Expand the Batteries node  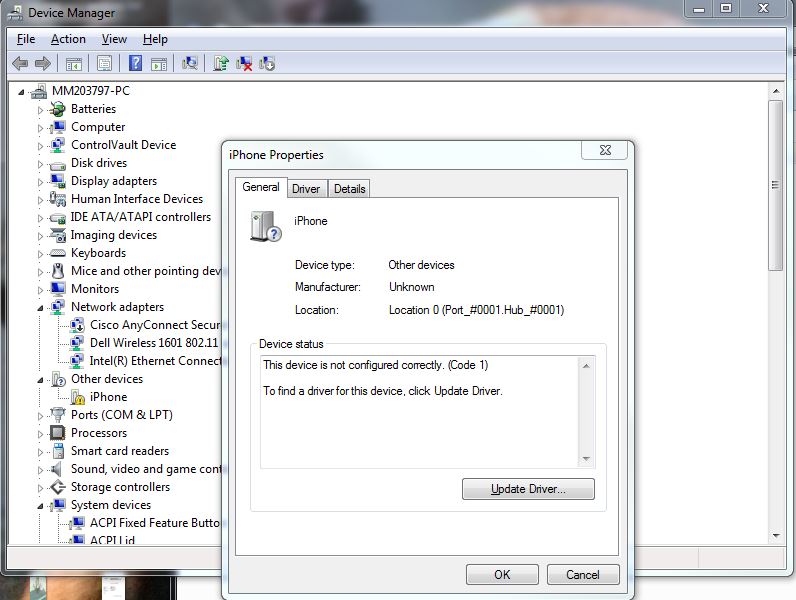[40, 110]
